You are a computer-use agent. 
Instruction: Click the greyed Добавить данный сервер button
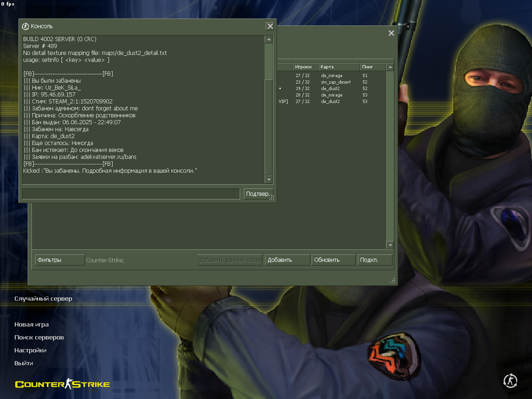click(x=230, y=260)
